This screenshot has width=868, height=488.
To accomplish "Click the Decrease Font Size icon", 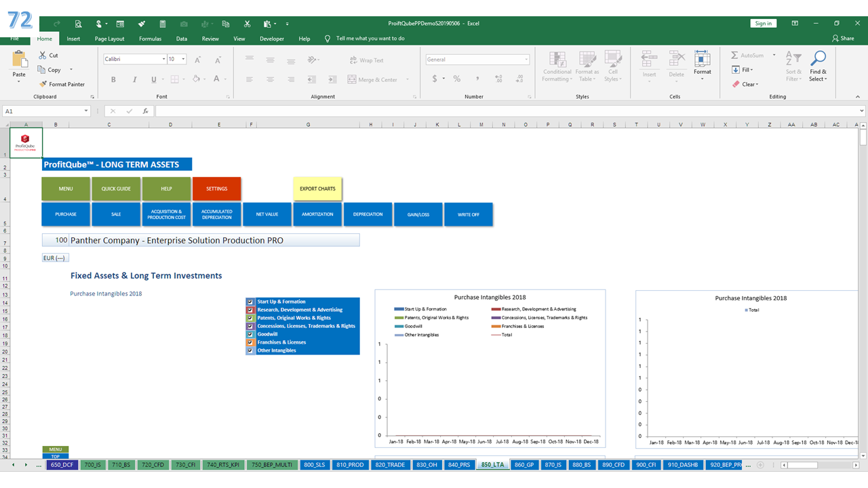I will pos(216,60).
